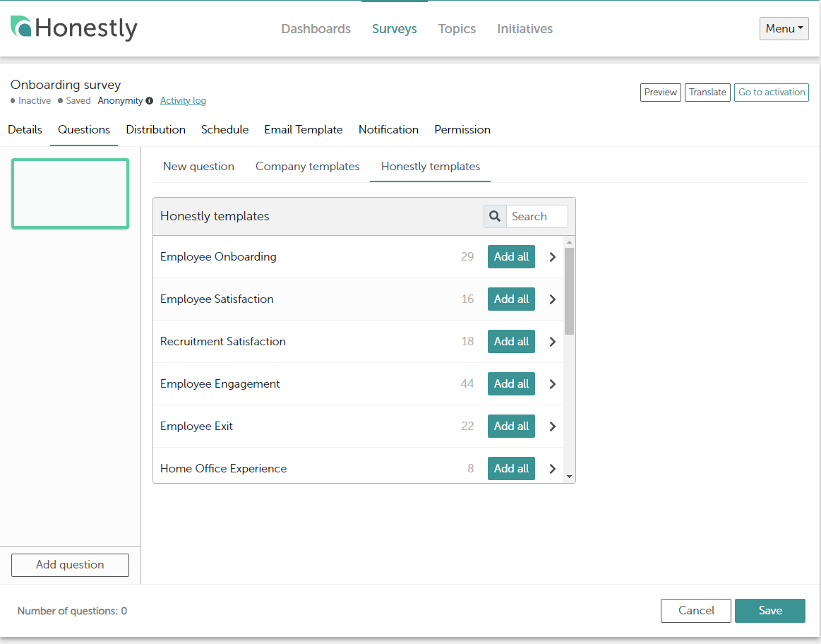The height and width of the screenshot is (644, 821).
Task: Open the Company templates tab
Action: tap(307, 167)
